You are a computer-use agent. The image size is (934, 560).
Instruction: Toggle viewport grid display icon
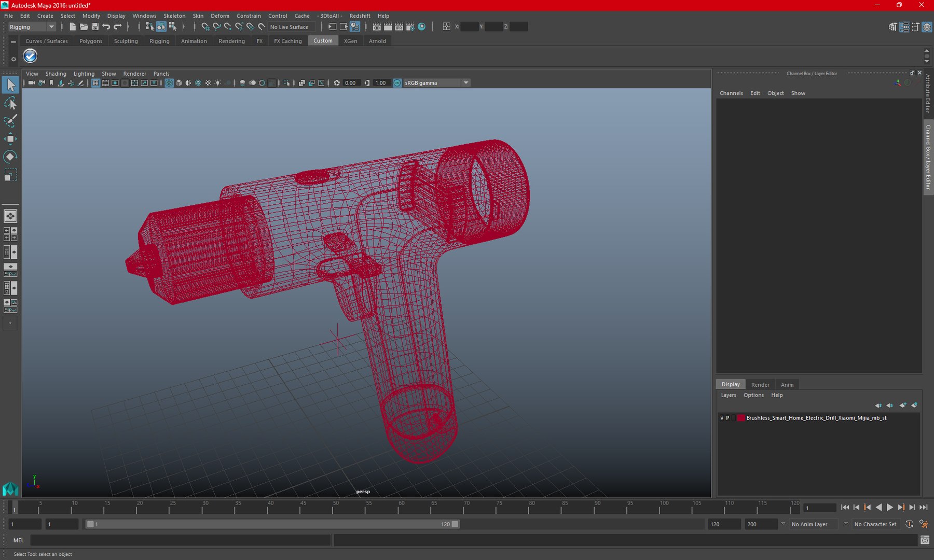click(x=95, y=83)
